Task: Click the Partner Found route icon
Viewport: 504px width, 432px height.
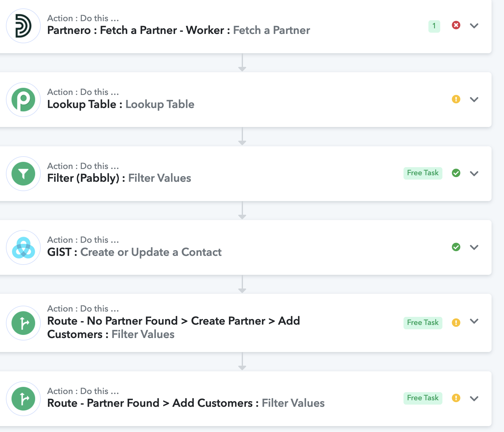Action: [23, 399]
